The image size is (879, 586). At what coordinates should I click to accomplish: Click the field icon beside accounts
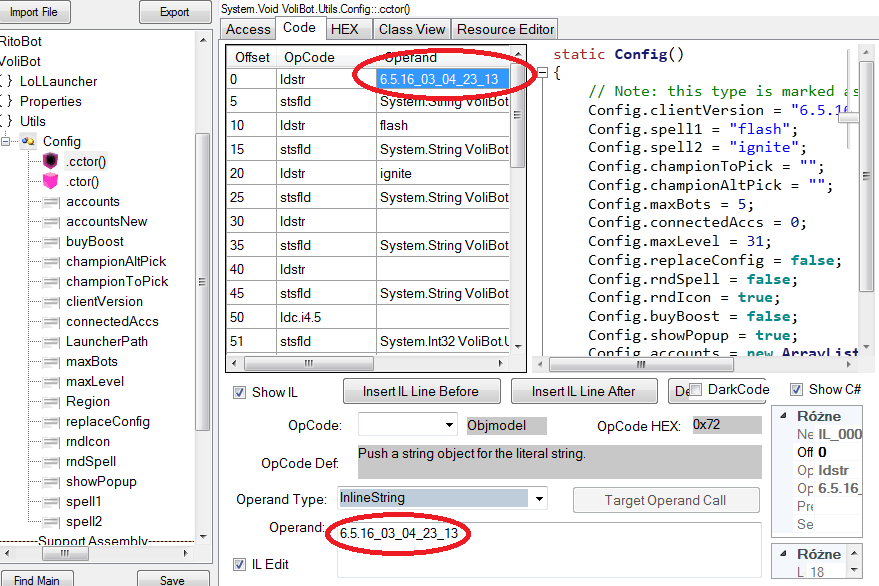click(51, 202)
